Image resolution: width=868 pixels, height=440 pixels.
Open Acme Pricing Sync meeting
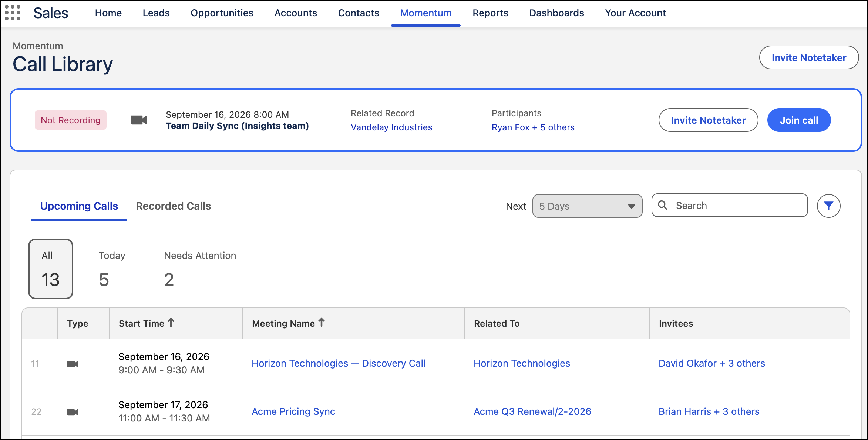point(293,411)
